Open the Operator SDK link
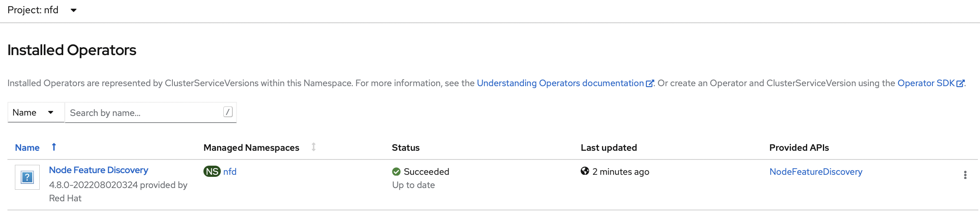Viewport: 980px width, 222px height. (x=926, y=83)
